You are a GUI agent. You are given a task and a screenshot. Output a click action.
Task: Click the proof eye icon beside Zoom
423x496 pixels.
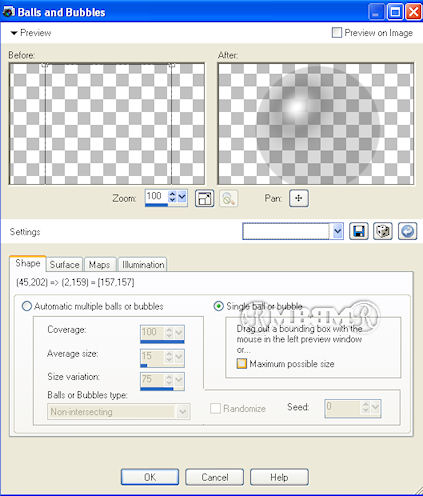229,199
